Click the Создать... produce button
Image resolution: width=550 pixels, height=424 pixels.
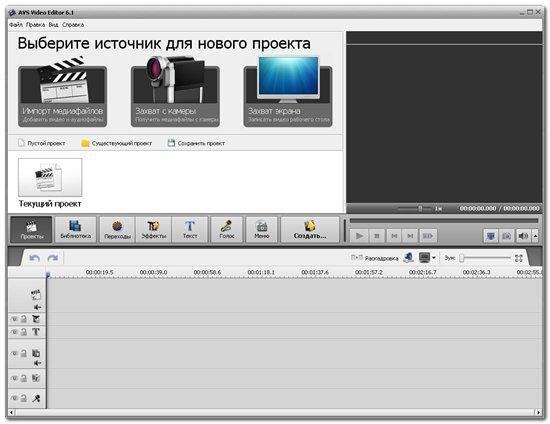(310, 230)
